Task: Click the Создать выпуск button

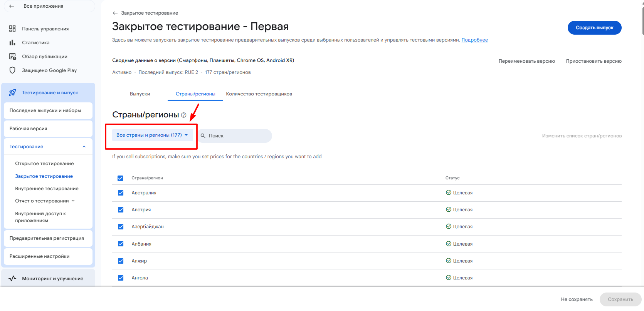Action: click(594, 28)
